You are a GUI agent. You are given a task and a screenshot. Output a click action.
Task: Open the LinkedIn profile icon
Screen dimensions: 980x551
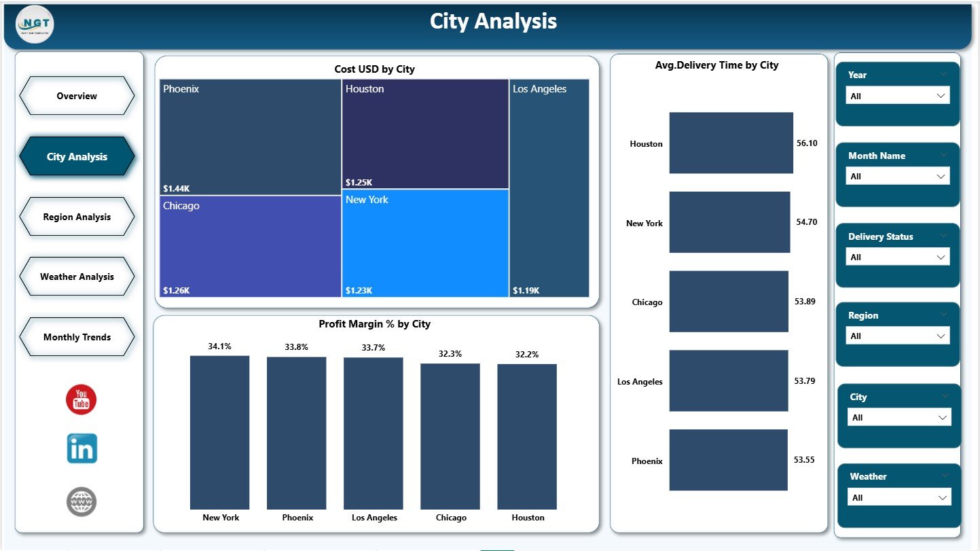(81, 448)
